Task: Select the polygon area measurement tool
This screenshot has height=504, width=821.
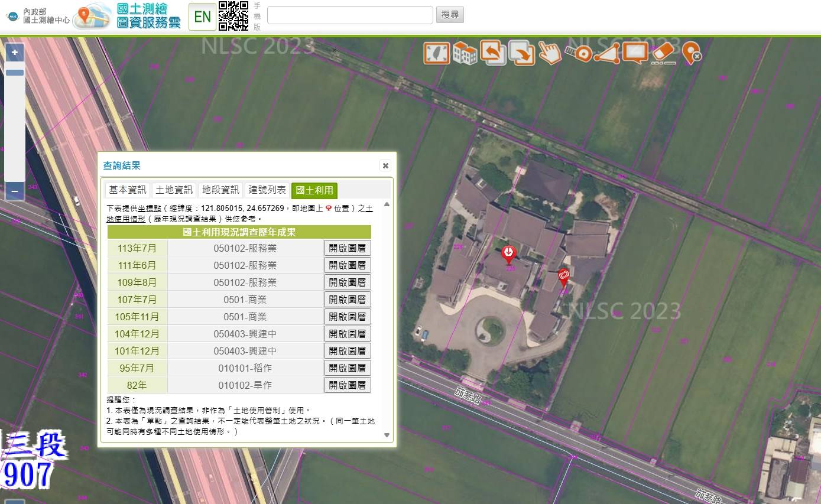Action: click(x=607, y=53)
